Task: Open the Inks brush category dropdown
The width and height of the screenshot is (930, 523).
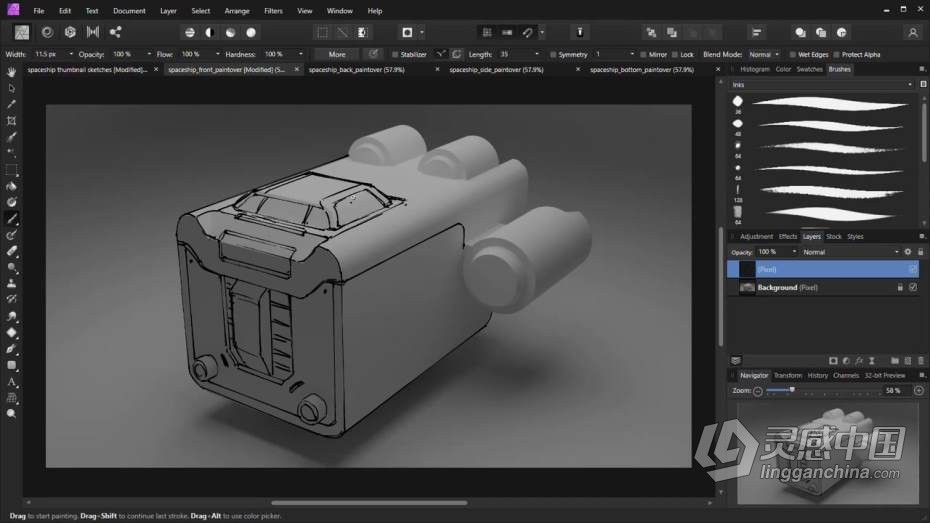Action: click(x=823, y=85)
